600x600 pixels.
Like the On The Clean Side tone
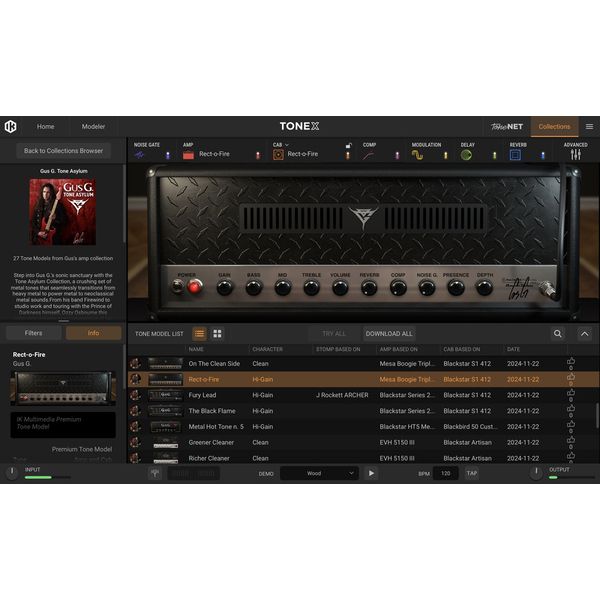[571, 362]
